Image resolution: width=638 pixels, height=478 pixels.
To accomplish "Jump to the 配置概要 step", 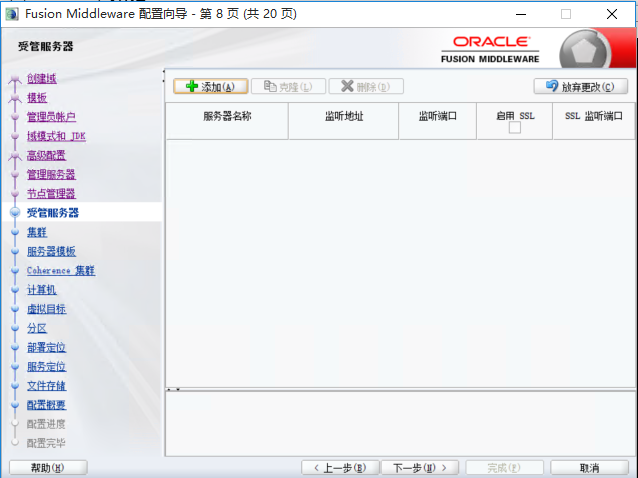I will pyautogui.click(x=46, y=405).
